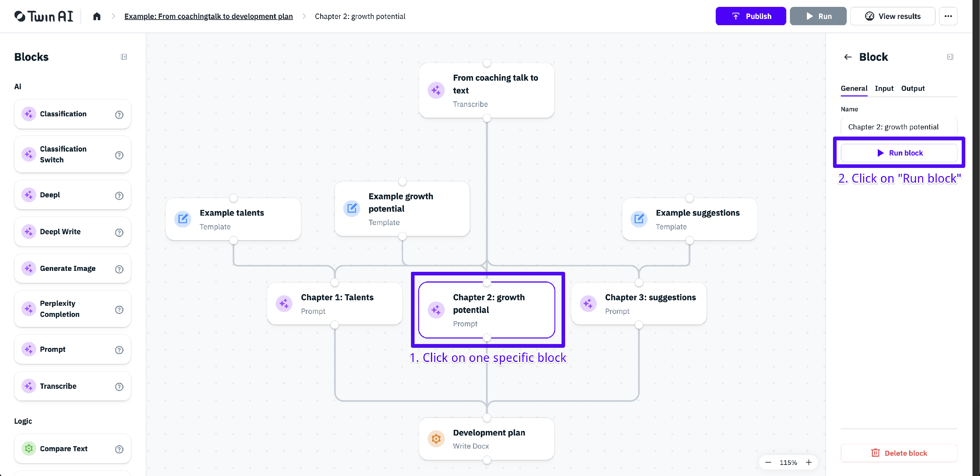Click the 115% zoom level value
Viewport: 980px width, 476px height.
tap(788, 463)
